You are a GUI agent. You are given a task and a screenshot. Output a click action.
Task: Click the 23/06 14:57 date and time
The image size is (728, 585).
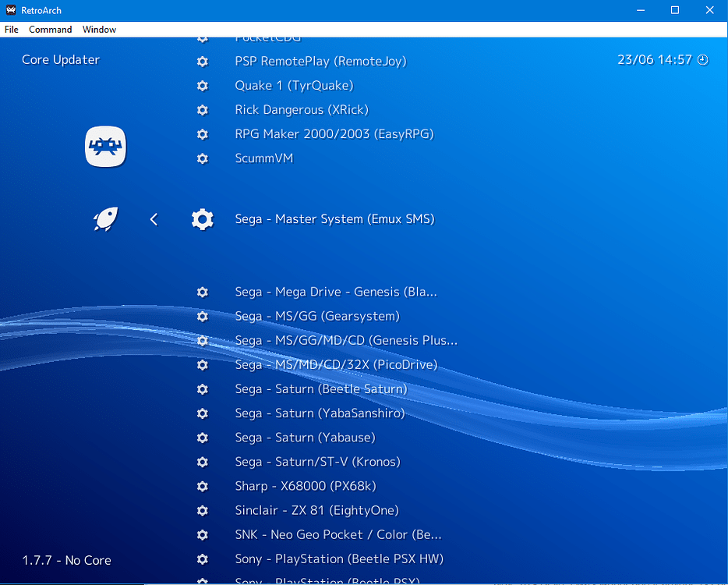pyautogui.click(x=655, y=59)
